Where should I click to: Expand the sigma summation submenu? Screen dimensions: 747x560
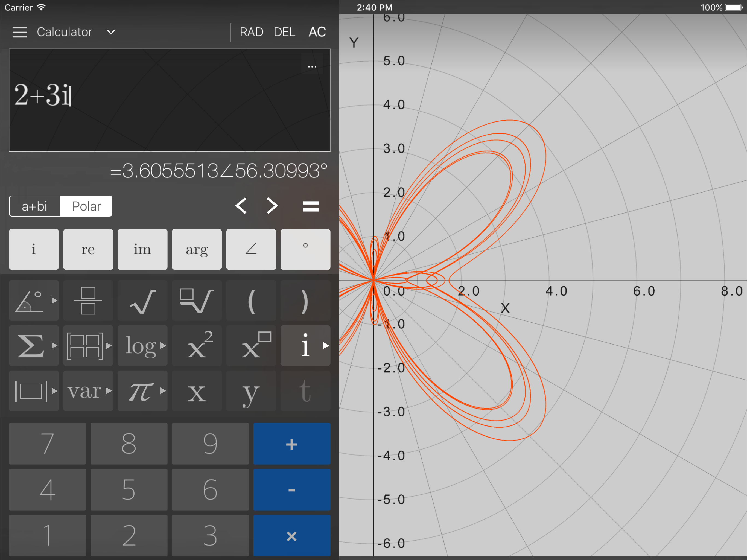(34, 346)
